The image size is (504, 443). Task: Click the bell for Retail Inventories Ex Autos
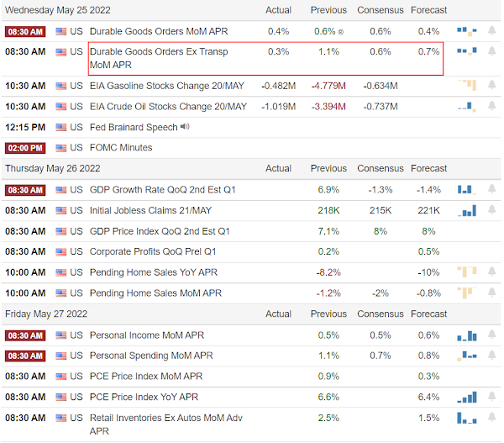click(491, 417)
